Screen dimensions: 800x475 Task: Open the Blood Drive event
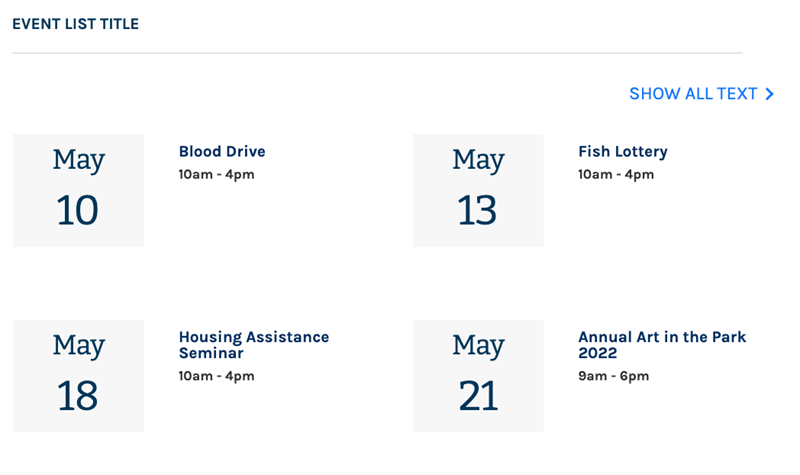coord(222,152)
